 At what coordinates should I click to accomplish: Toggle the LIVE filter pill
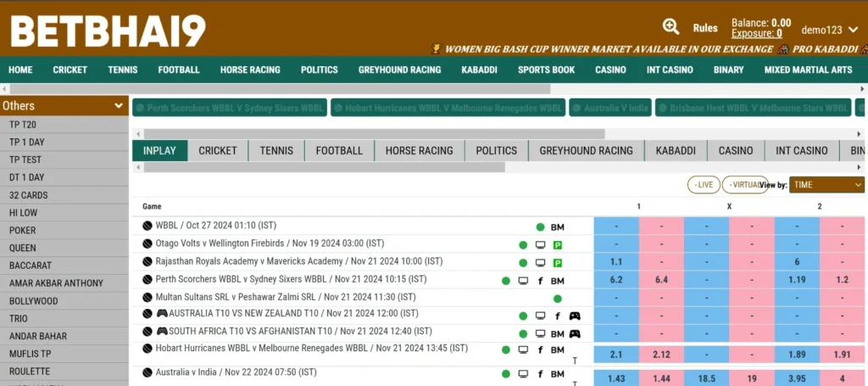[704, 185]
